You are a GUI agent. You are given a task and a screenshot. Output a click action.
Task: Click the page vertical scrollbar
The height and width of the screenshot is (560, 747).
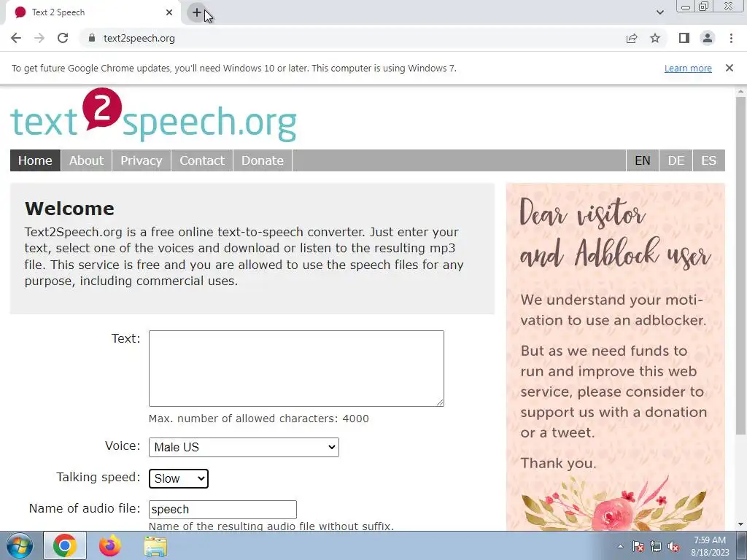click(x=741, y=265)
